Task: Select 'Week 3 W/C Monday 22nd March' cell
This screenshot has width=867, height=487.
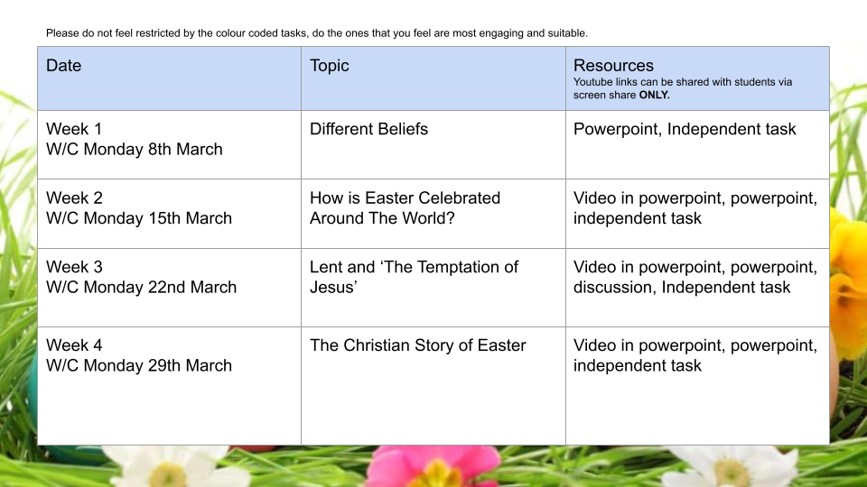Action: (169, 287)
